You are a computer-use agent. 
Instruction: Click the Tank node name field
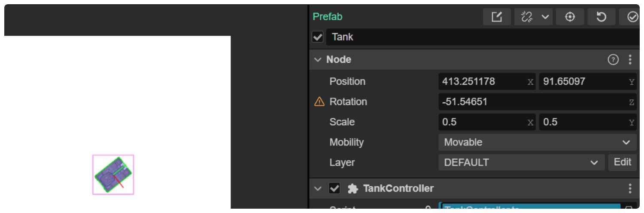pyautogui.click(x=481, y=37)
